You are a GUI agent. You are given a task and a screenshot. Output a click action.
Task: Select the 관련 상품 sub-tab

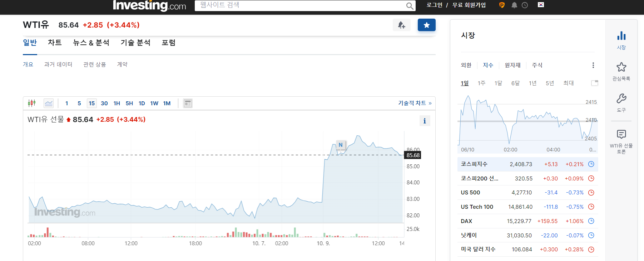(95, 64)
